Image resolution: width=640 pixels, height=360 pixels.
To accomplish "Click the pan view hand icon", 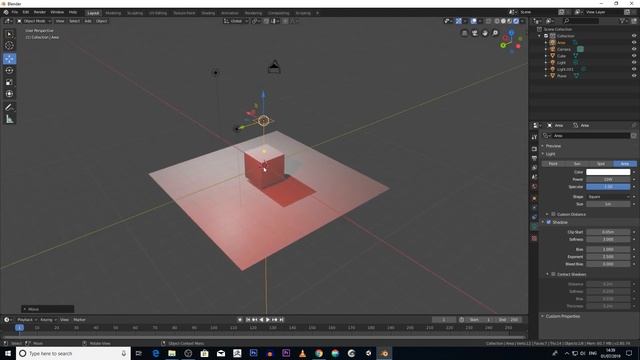I will (x=485, y=33).
